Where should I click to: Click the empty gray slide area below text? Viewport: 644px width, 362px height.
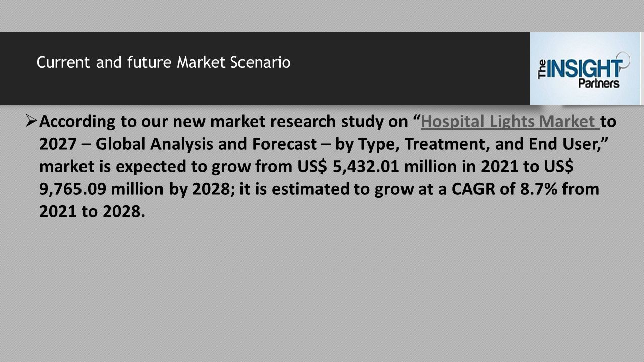(x=322, y=292)
